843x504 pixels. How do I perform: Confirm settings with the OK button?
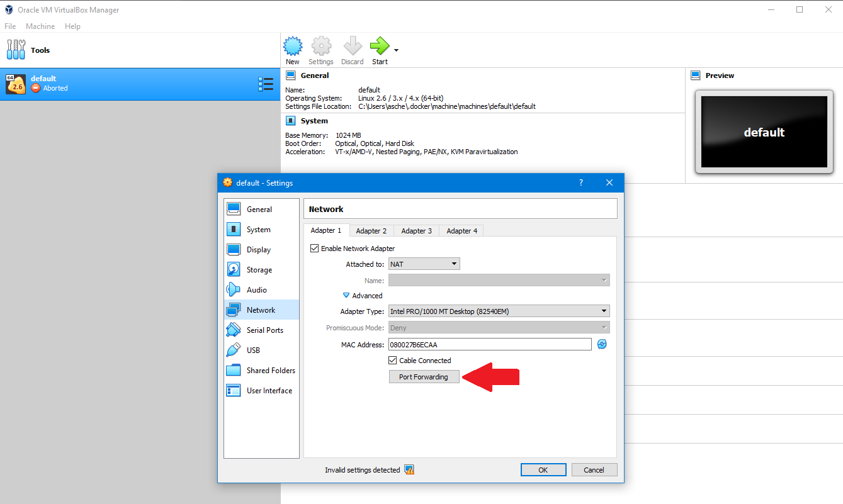point(543,470)
